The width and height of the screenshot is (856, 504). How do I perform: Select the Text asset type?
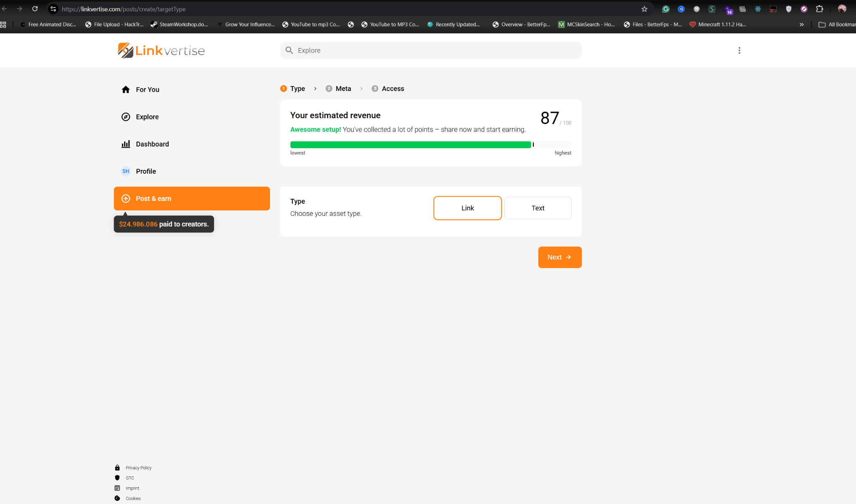[x=538, y=208]
